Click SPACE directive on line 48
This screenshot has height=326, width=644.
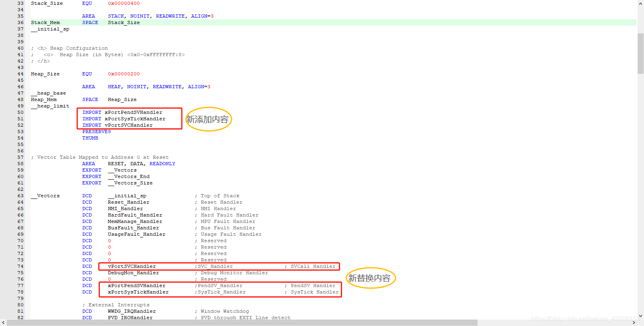coord(90,99)
